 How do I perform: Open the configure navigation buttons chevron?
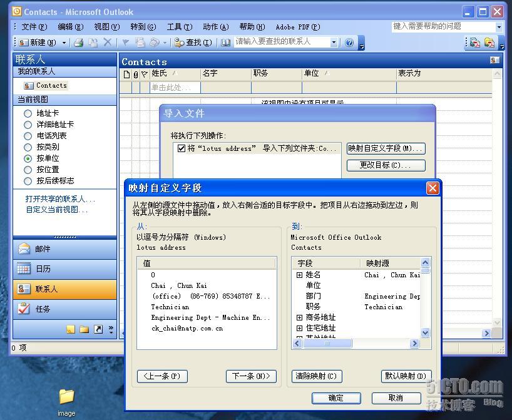click(x=111, y=329)
